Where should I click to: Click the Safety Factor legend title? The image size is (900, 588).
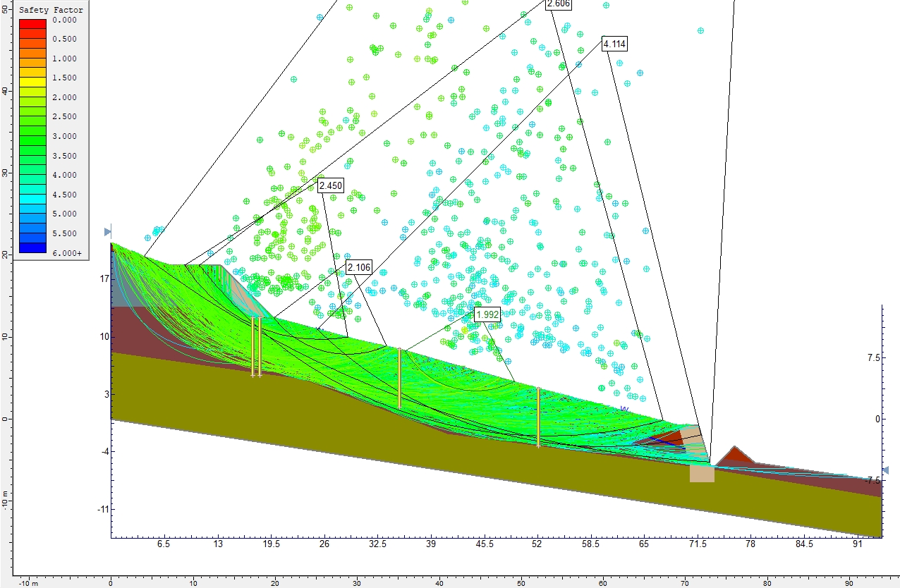[51, 10]
